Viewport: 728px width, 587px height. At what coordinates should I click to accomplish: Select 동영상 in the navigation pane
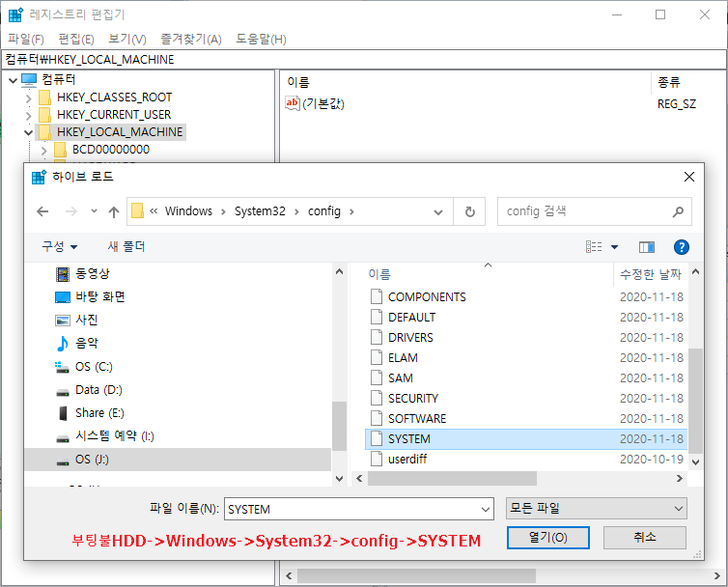(93, 274)
